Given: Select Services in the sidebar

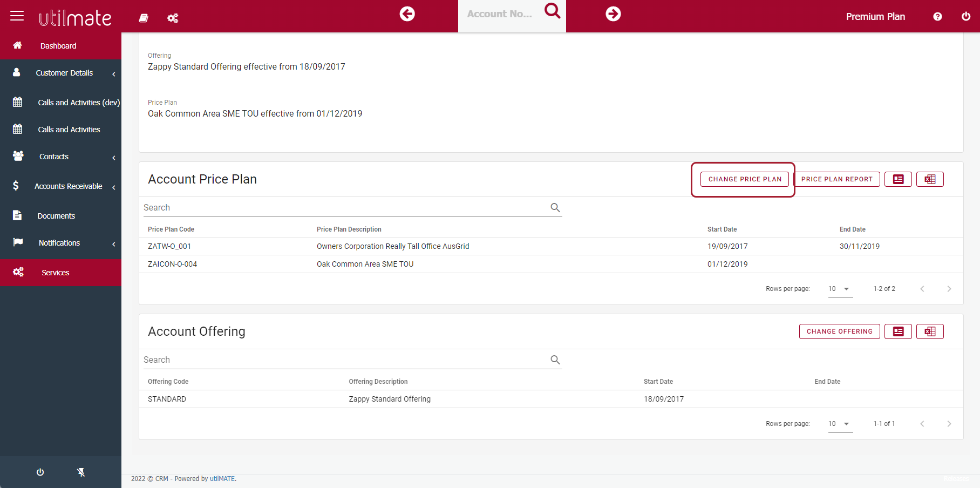Looking at the screenshot, I should 60,273.
